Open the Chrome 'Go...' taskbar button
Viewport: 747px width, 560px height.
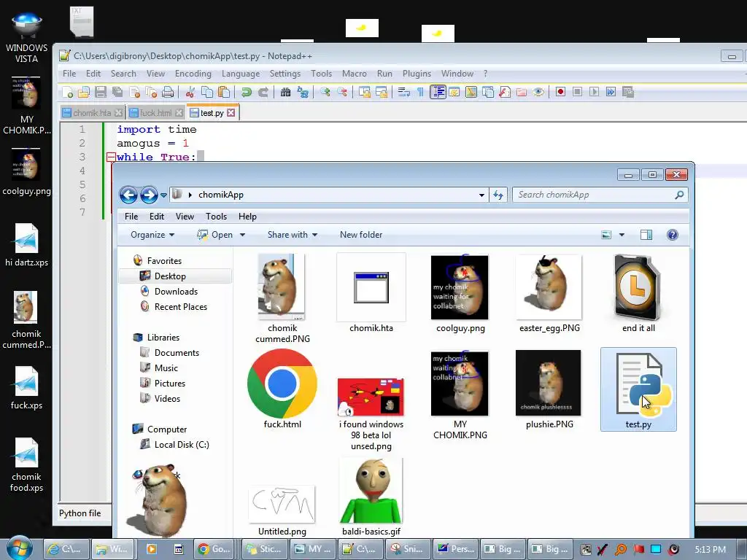(x=214, y=549)
